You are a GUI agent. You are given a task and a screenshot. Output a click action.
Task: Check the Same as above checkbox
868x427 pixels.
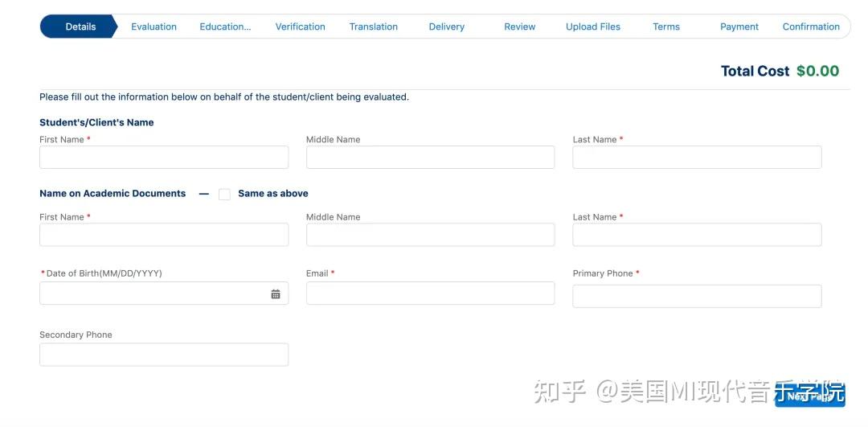click(224, 194)
